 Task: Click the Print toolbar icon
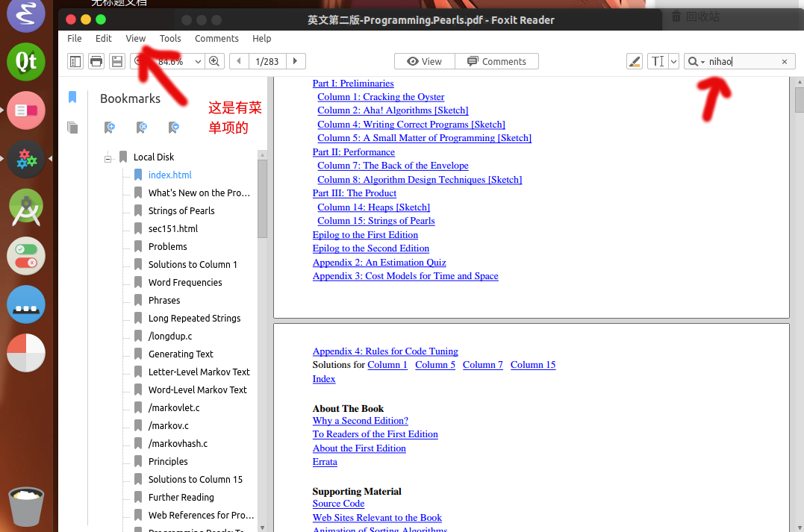click(x=96, y=61)
